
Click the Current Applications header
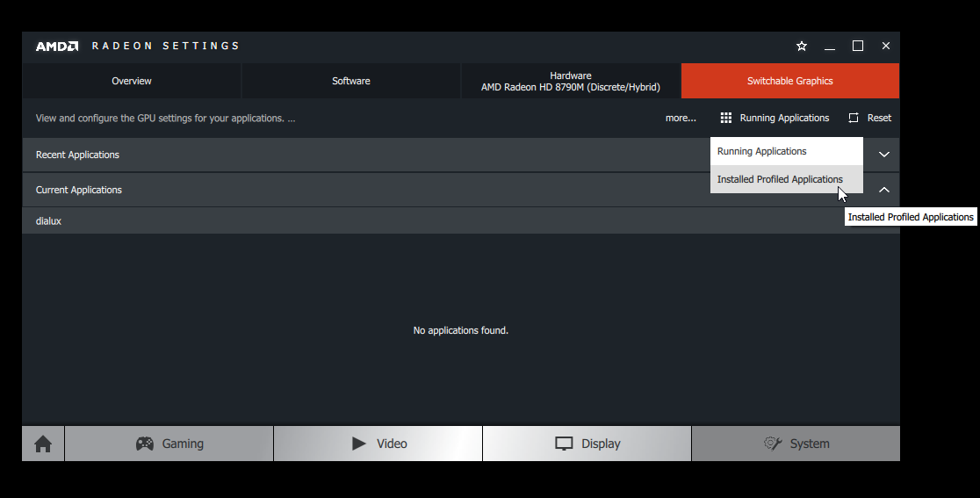coord(461,190)
